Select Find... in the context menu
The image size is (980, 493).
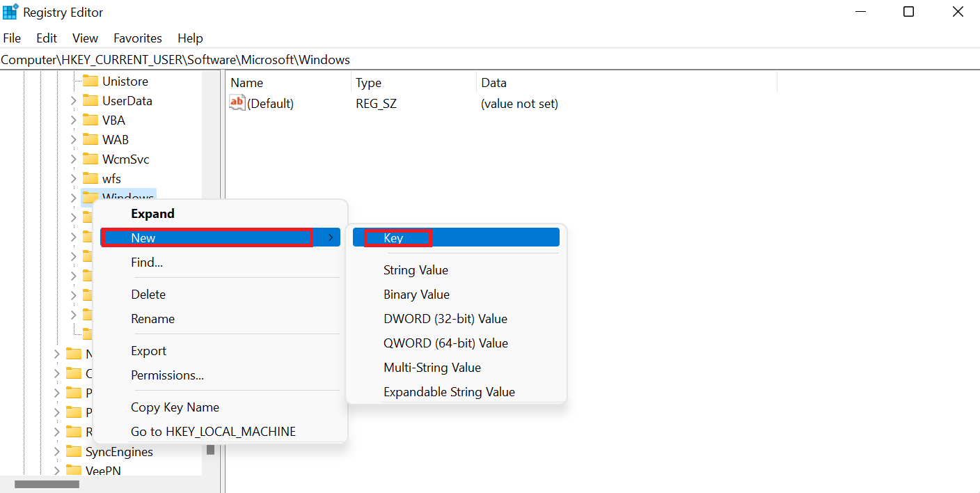(x=220, y=263)
